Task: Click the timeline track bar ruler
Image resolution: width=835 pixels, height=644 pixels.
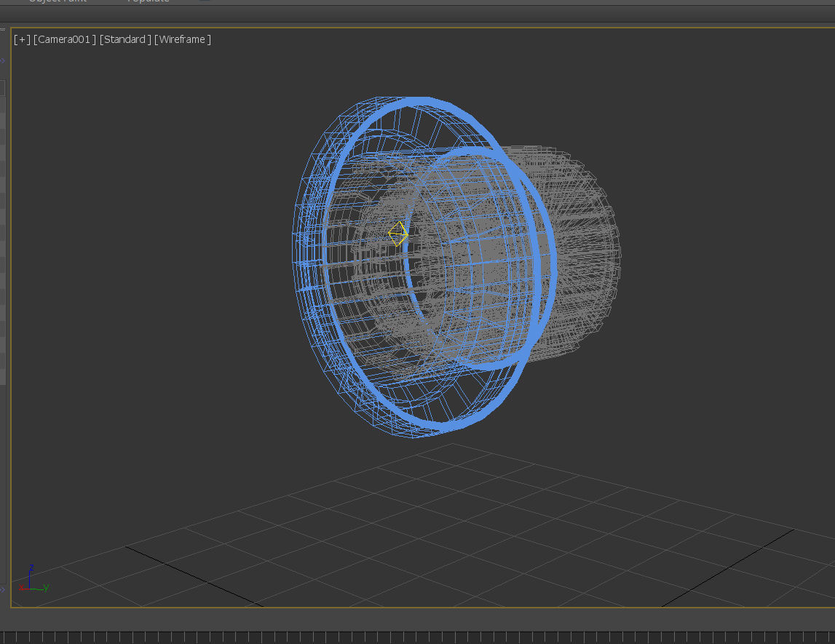Action: coord(418,637)
